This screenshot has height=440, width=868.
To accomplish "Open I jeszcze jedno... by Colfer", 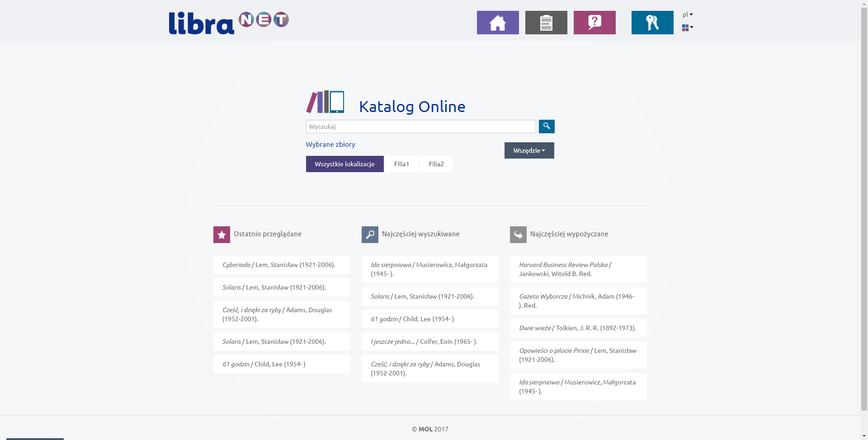I will [x=430, y=342].
